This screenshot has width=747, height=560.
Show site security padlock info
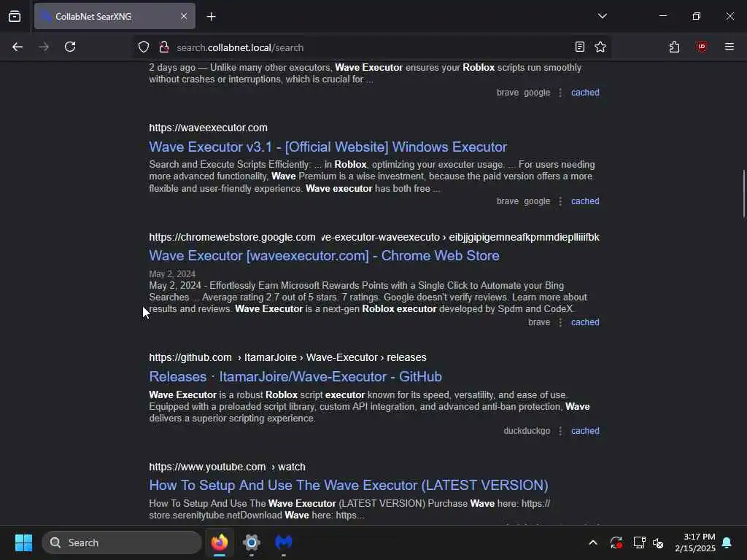[164, 47]
